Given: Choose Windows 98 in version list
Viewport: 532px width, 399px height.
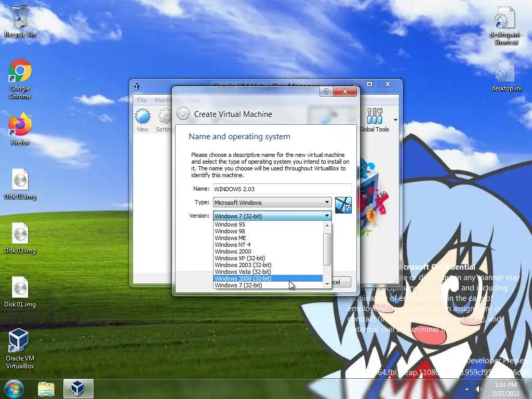Looking at the screenshot, I should [x=268, y=231].
